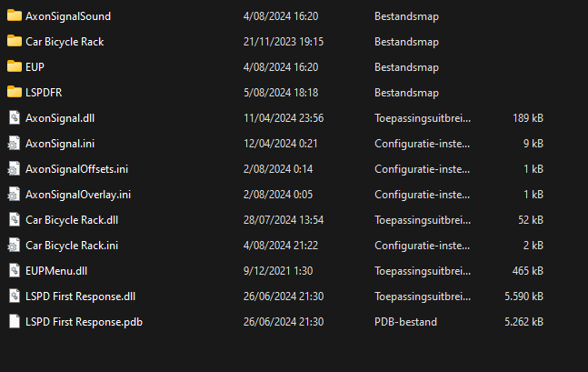Select the LSPD First Response.dll file name

click(80, 296)
